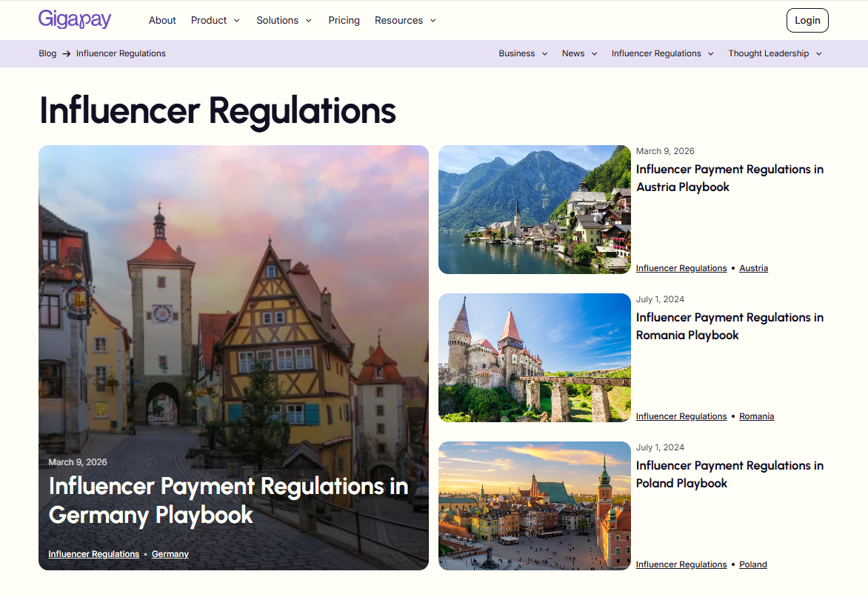868x597 pixels.
Task: Click July 1, 2024 date on Romania article
Action: pos(660,299)
